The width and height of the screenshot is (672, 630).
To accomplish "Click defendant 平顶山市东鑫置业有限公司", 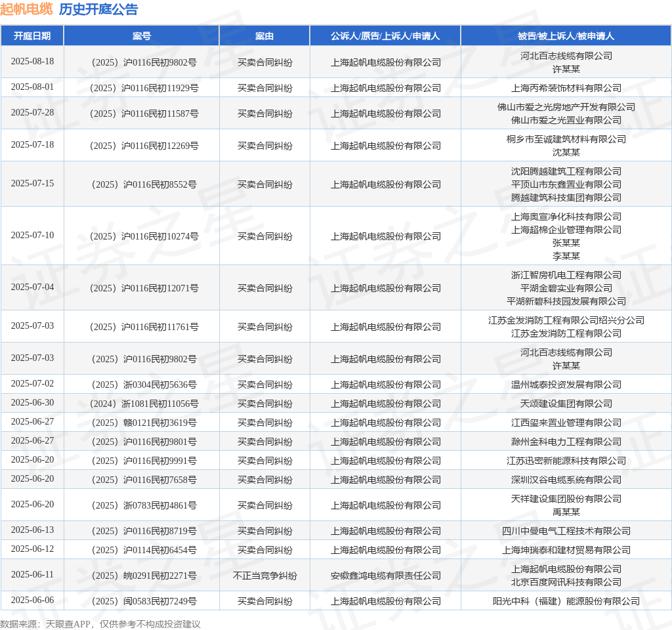I will 566,184.
